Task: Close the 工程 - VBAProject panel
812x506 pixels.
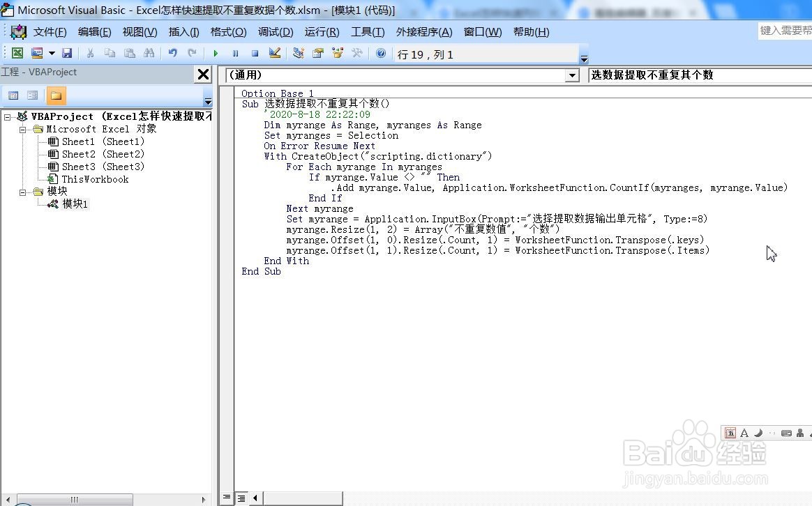Action: click(x=204, y=75)
